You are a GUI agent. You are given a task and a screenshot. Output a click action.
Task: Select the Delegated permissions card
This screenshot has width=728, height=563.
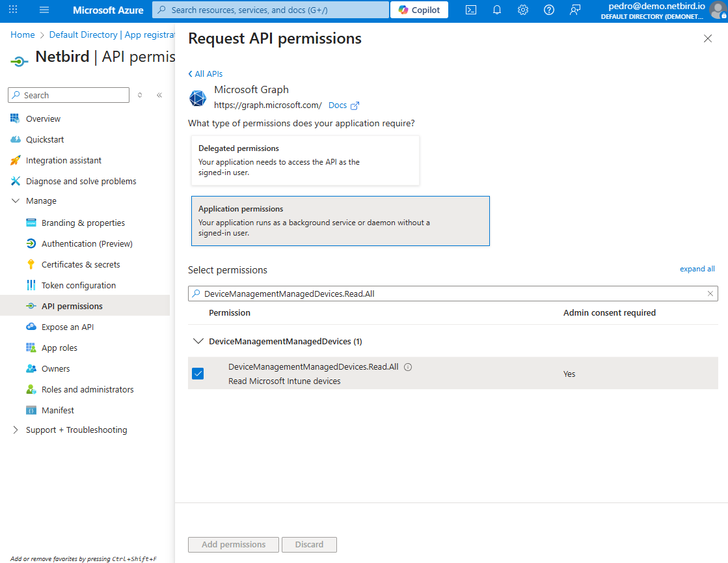click(305, 160)
